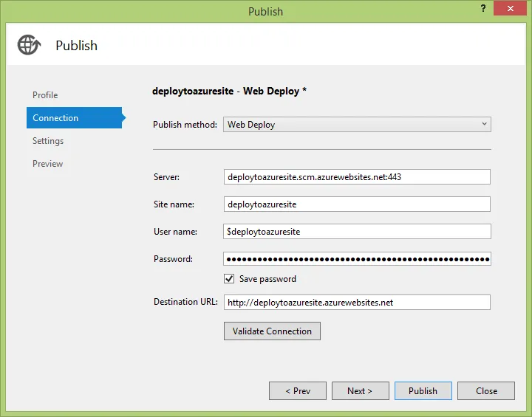532x417 pixels.
Task: Click into the Site name field
Action: click(x=357, y=204)
